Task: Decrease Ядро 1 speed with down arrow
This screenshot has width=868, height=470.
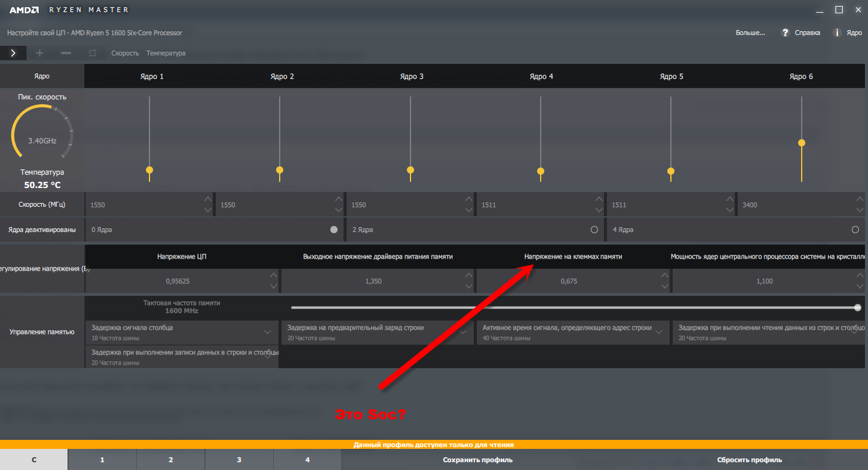Action: coord(208,210)
